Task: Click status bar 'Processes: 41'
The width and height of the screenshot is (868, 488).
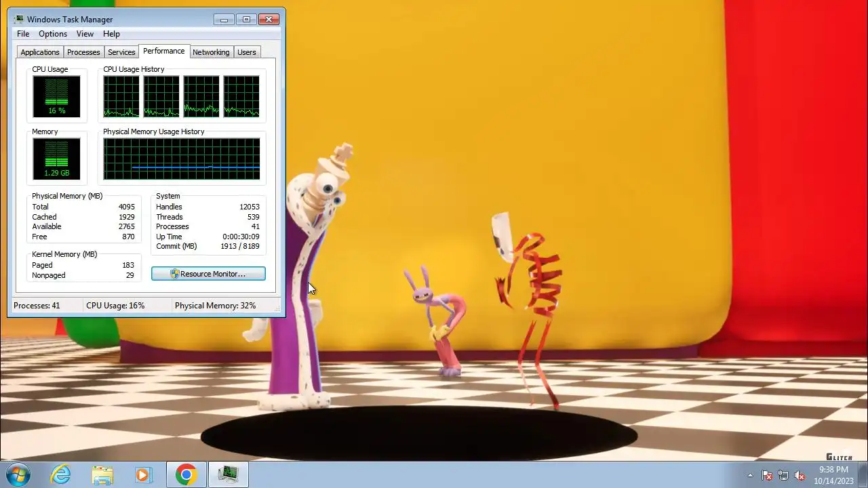Action: [37, 306]
